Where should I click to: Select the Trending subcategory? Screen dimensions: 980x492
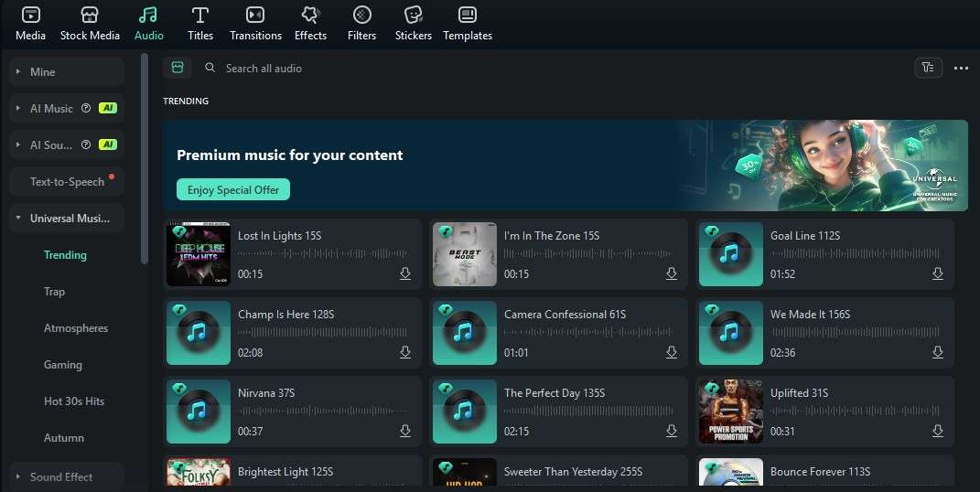(65, 255)
